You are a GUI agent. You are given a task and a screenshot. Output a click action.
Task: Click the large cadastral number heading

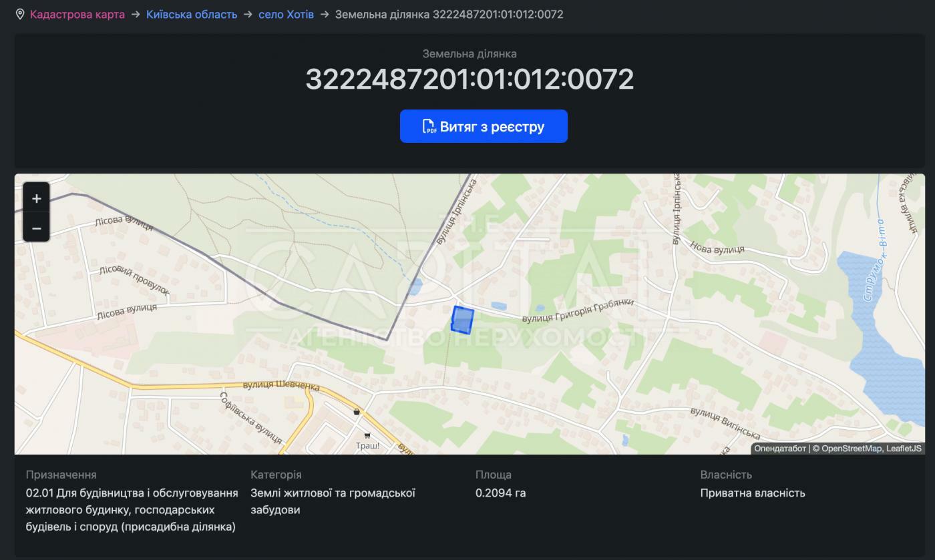[x=470, y=79]
